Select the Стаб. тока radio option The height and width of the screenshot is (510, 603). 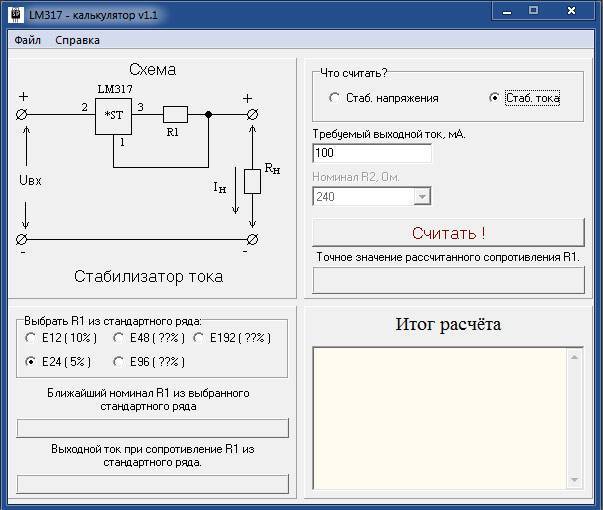(494, 98)
